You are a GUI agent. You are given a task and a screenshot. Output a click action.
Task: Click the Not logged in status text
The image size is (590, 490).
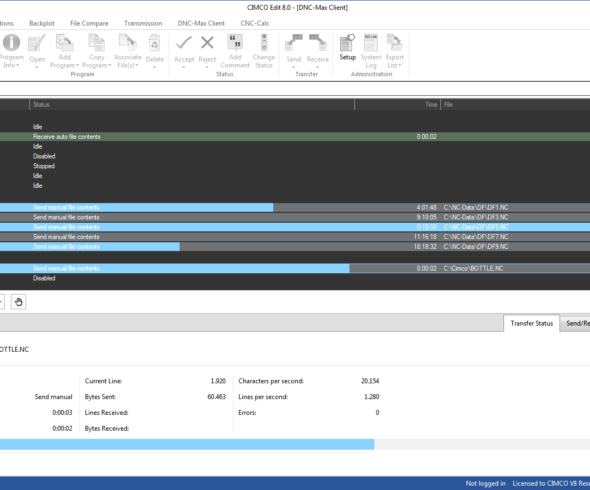tap(485, 484)
